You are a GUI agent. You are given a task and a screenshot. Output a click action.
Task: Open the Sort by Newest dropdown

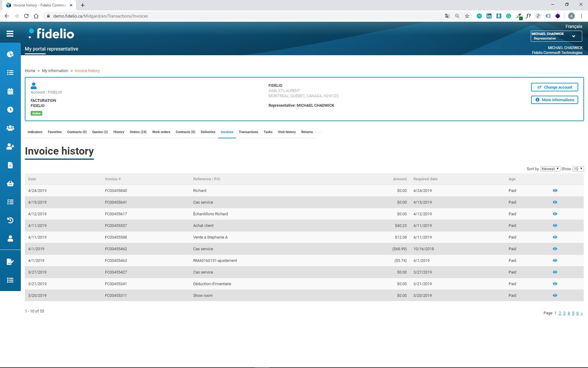(x=550, y=169)
